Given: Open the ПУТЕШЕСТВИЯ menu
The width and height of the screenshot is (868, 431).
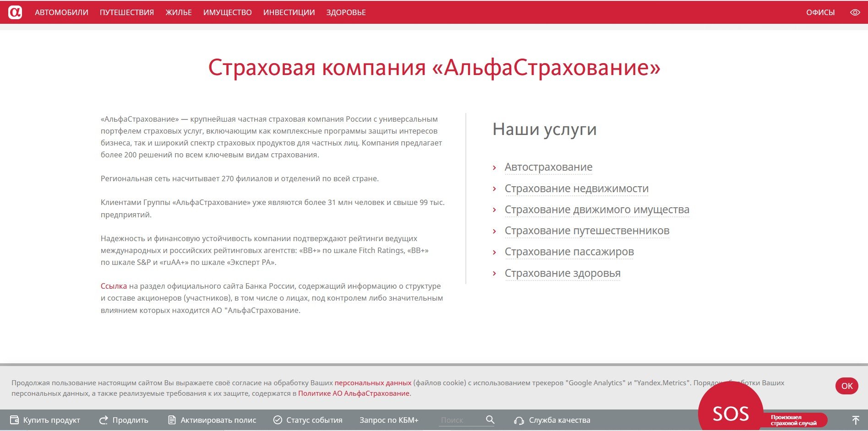Looking at the screenshot, I should 127,12.
